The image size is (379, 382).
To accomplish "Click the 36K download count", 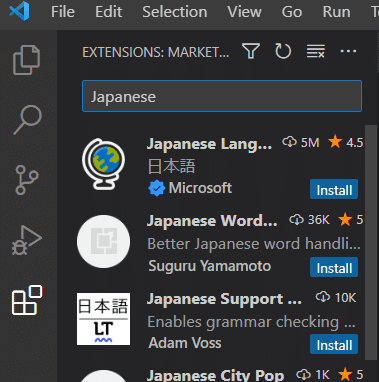I will (309, 220).
